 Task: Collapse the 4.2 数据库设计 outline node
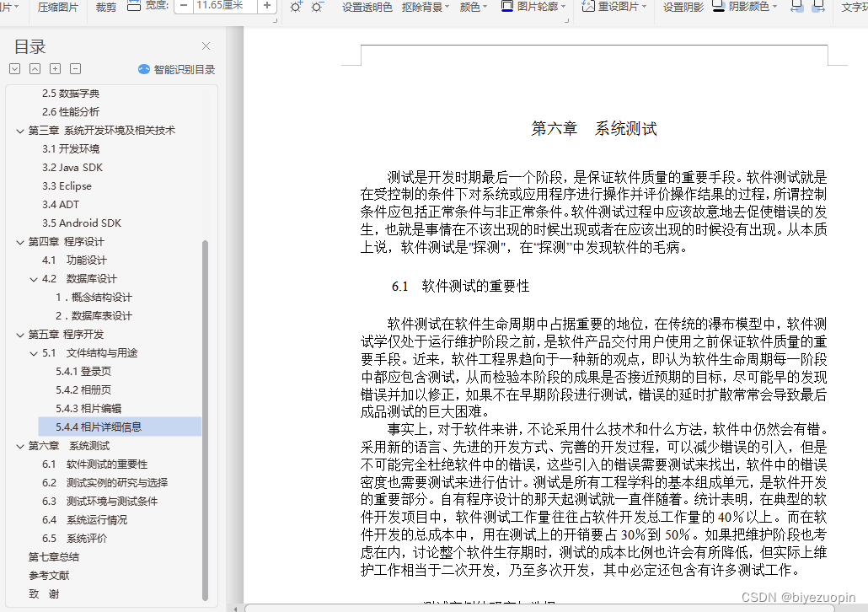(34, 279)
